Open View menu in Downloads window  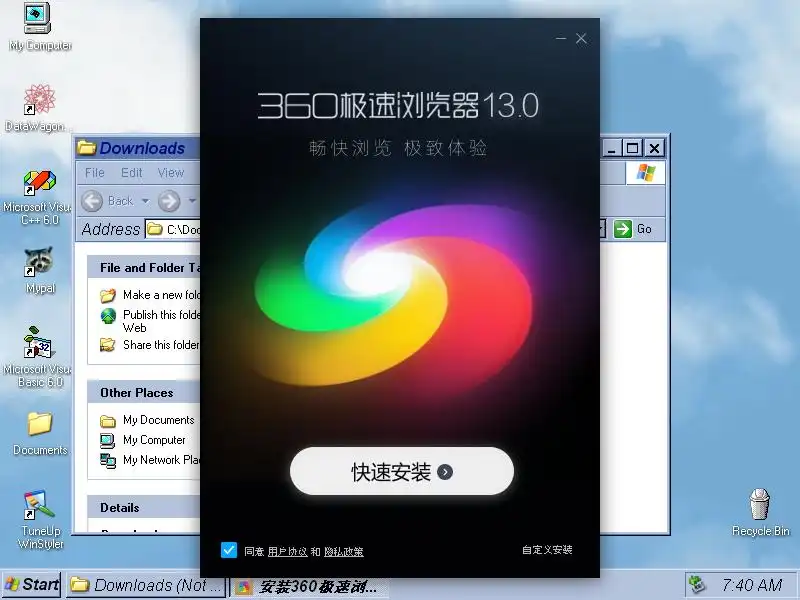(170, 173)
